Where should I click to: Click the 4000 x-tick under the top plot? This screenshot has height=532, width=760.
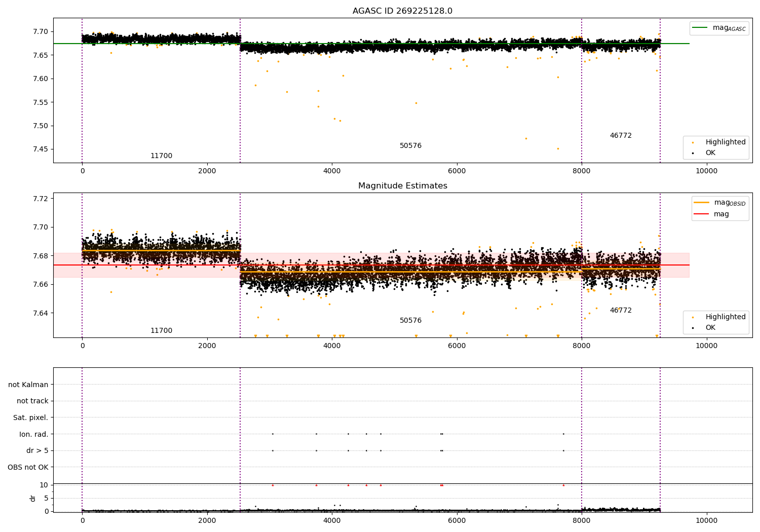pyautogui.click(x=332, y=171)
